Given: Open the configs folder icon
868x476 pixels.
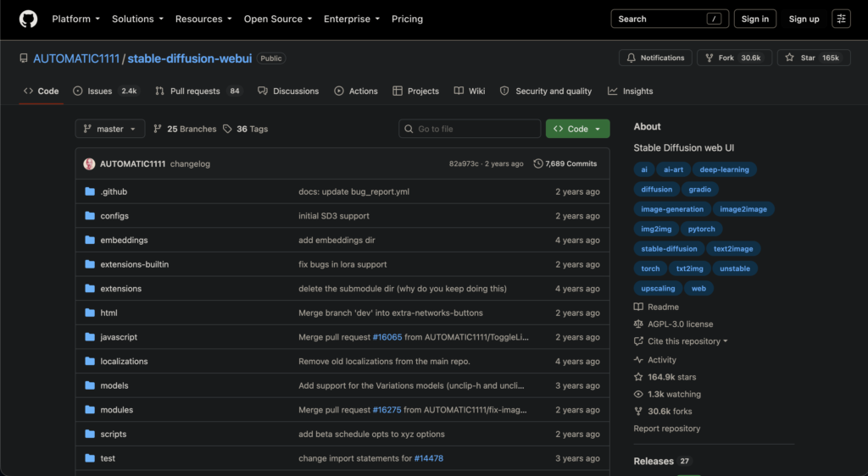Looking at the screenshot, I should coord(90,216).
